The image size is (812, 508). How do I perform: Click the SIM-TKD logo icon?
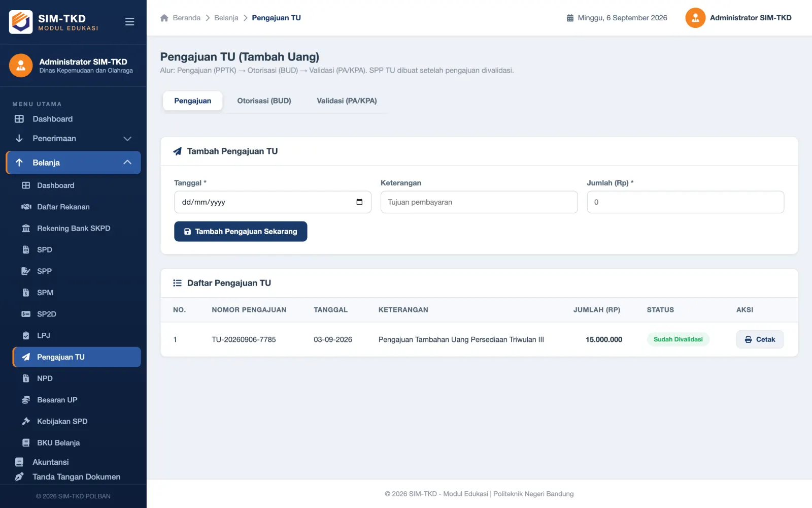coord(21,22)
